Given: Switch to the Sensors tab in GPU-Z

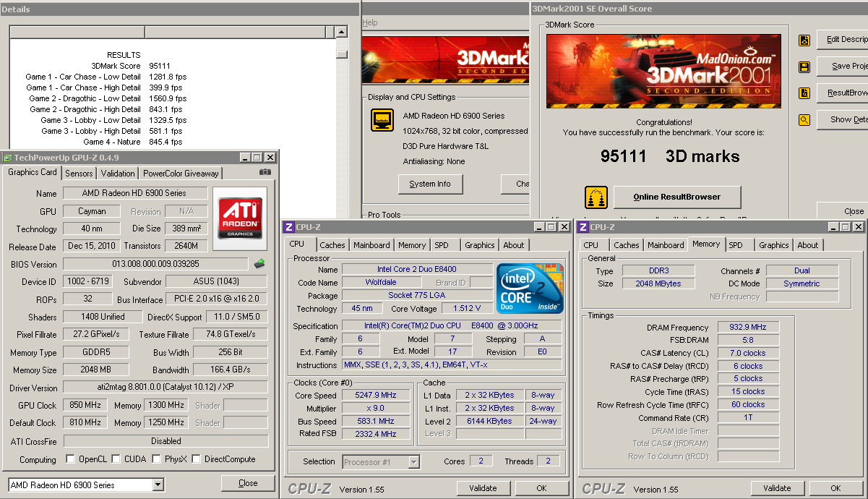Looking at the screenshot, I should 79,174.
